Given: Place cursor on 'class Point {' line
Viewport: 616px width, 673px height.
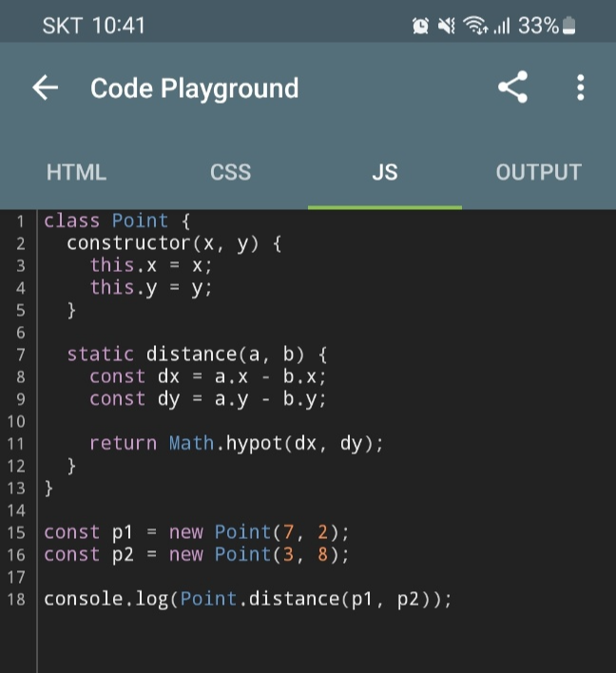Looking at the screenshot, I should pyautogui.click(x=117, y=221).
